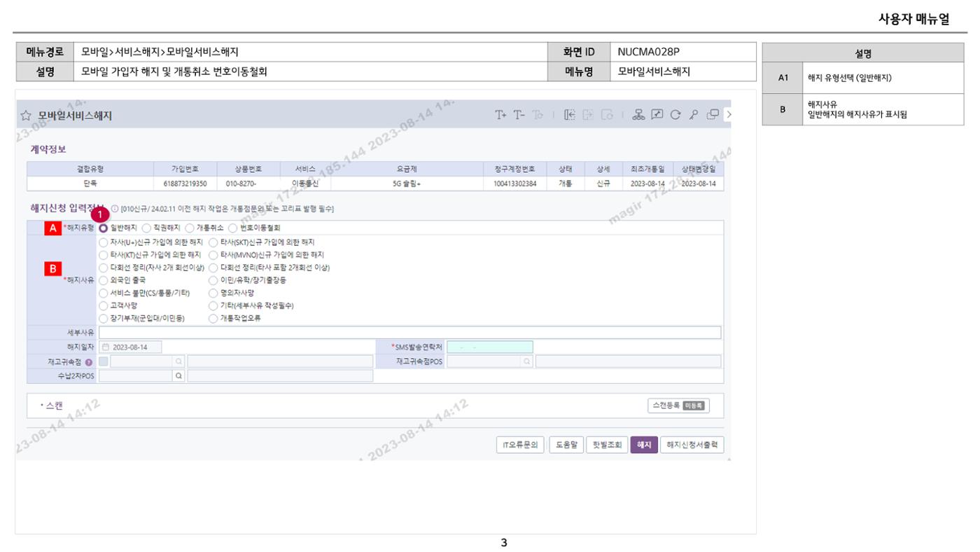The image size is (980, 552).
Task: Click the 상품번호 cell 010-8270-
Action: click(248, 184)
